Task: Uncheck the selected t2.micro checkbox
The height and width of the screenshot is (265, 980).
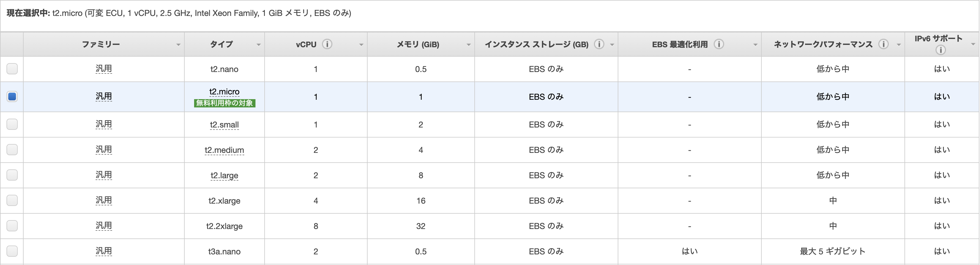Action: (x=12, y=96)
